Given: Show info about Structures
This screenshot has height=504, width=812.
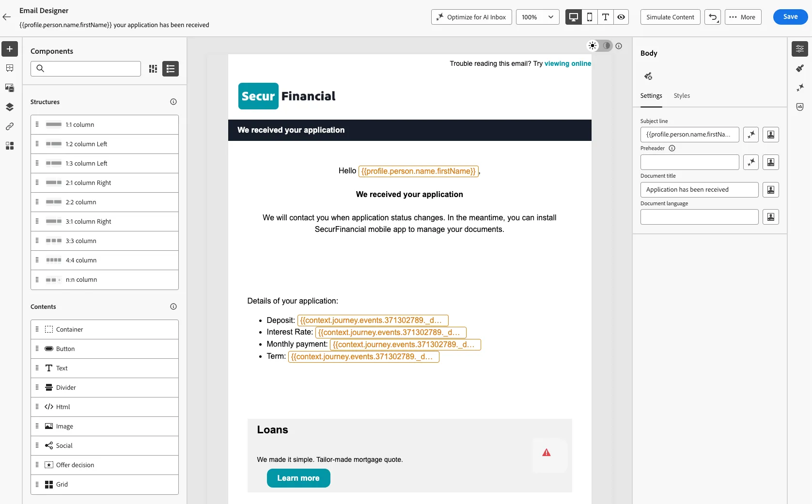Looking at the screenshot, I should [173, 102].
